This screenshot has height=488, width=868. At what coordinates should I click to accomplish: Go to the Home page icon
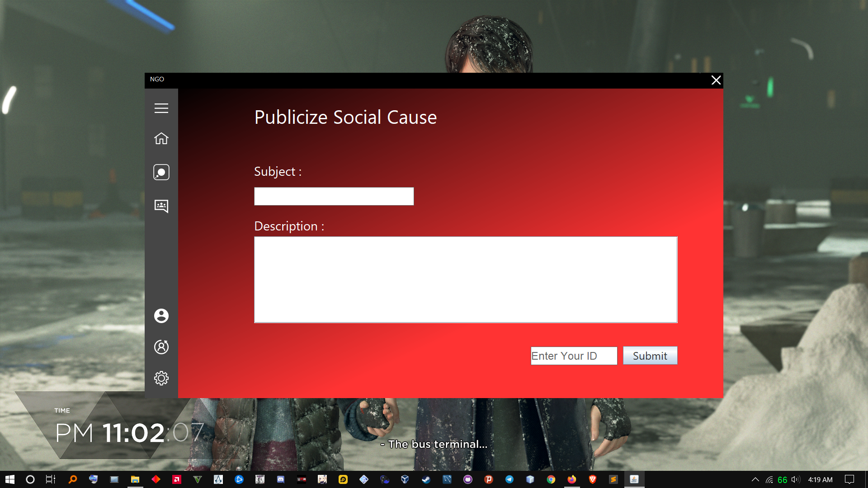point(161,139)
